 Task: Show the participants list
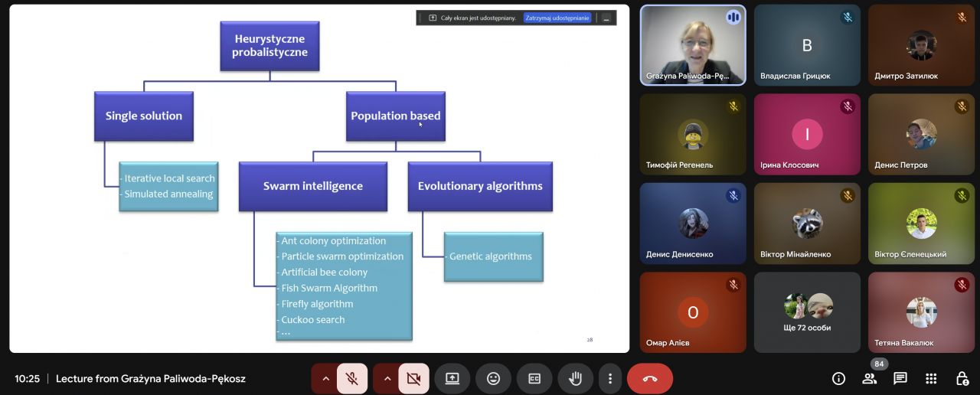869,378
